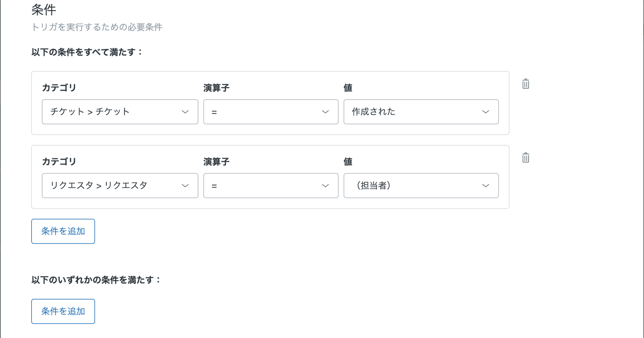Click the トリガを実行するための必要条件 subtitle text
Image resolution: width=644 pixels, height=338 pixels.
97,27
